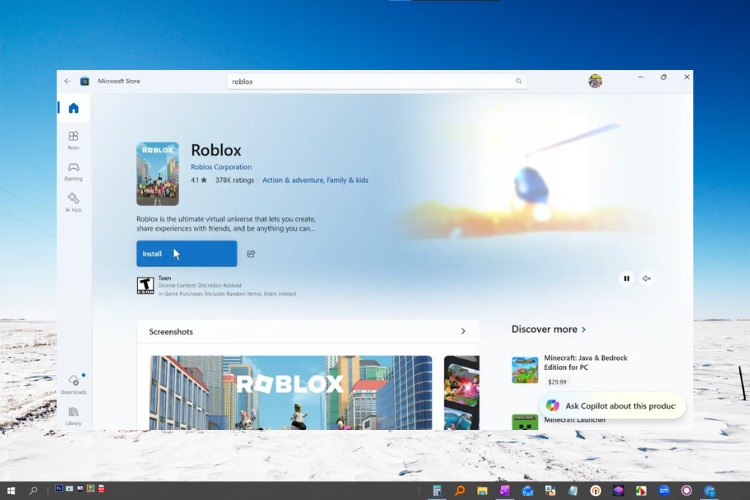Ask Copilot about this product
The image size is (750, 500).
612,406
